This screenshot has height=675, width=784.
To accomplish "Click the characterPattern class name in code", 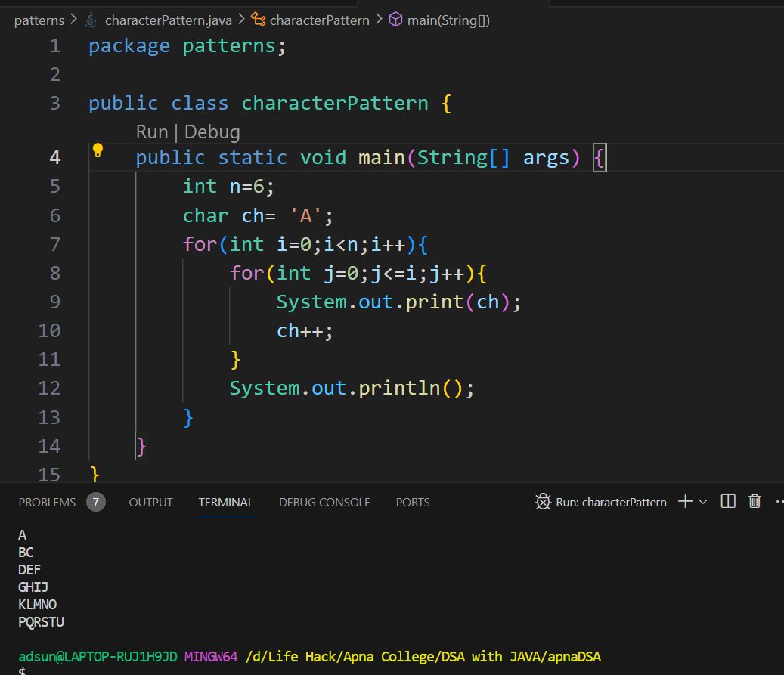I will [334, 103].
